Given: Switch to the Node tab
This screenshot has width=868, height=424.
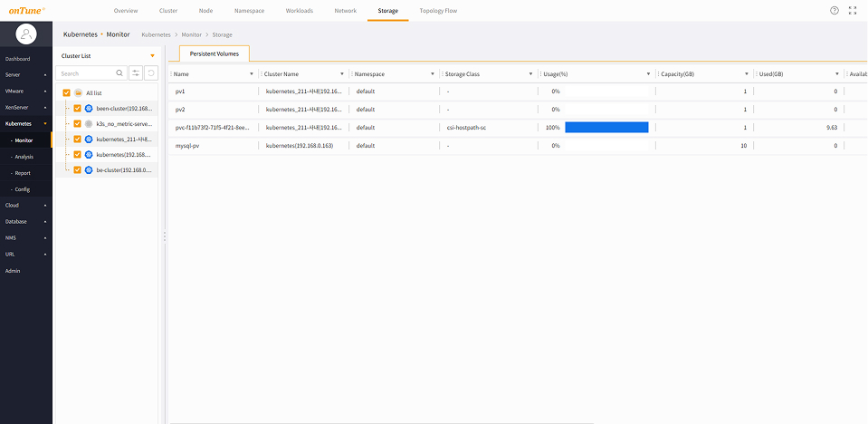Looking at the screenshot, I should (x=205, y=11).
